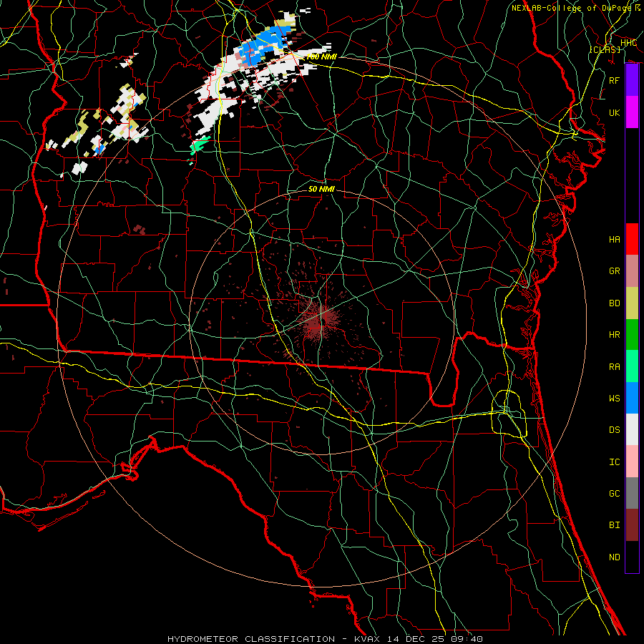Select the UK label text in legend
This screenshot has width=644, height=644.
[614, 112]
